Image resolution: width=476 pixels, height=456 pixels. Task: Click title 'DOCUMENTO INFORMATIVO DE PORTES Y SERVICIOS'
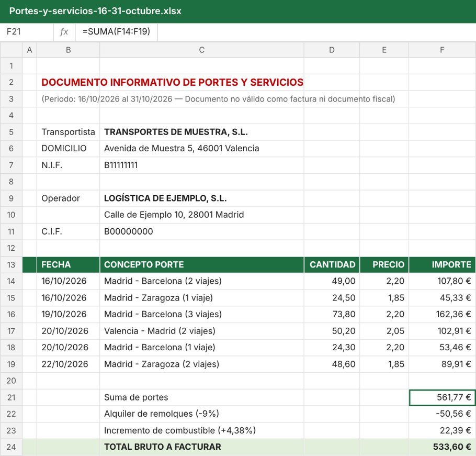(172, 82)
